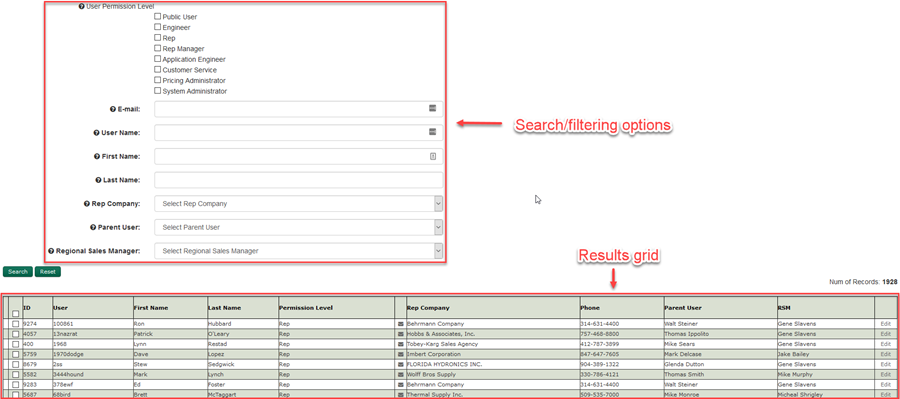This screenshot has width=900, height=399.
Task: Click the help icon beside E-mail label
Action: click(x=112, y=109)
